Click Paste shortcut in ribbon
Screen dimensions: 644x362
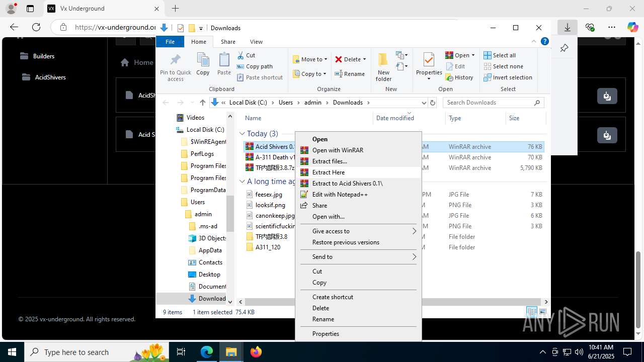(260, 77)
